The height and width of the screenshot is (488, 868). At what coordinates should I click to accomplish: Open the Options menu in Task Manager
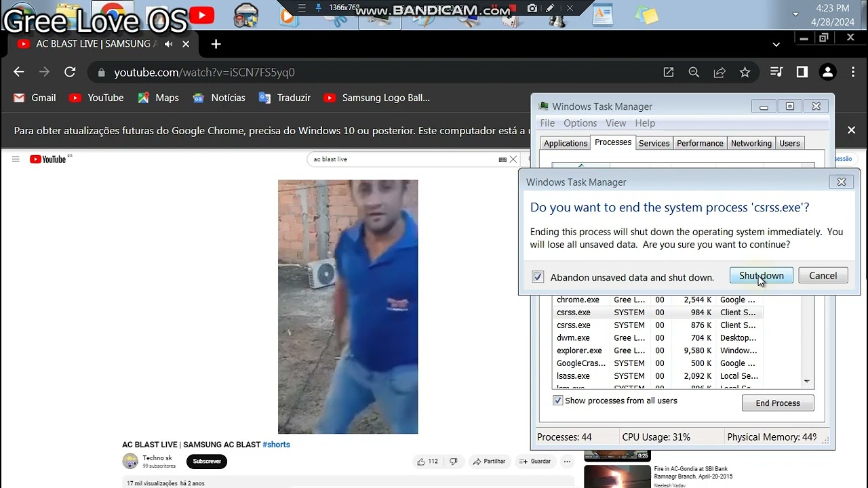(x=580, y=123)
